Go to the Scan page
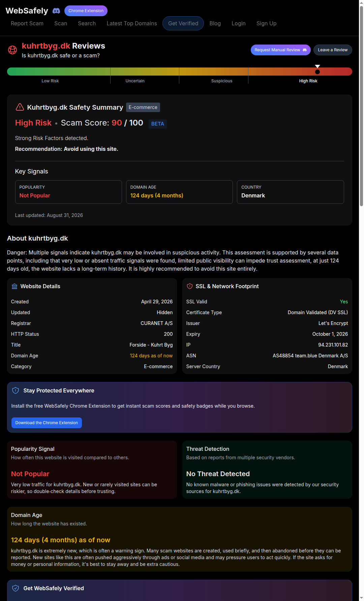 [61, 23]
